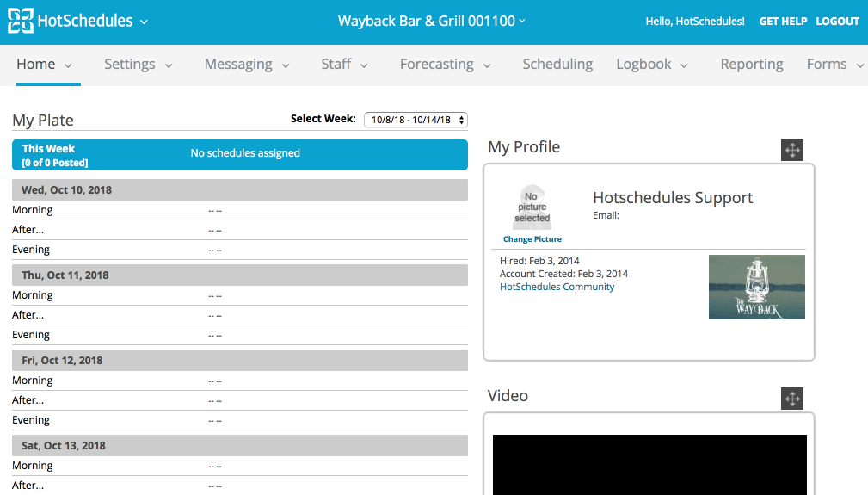Image resolution: width=868 pixels, height=495 pixels.
Task: Open the Logbook menu
Action: point(643,65)
